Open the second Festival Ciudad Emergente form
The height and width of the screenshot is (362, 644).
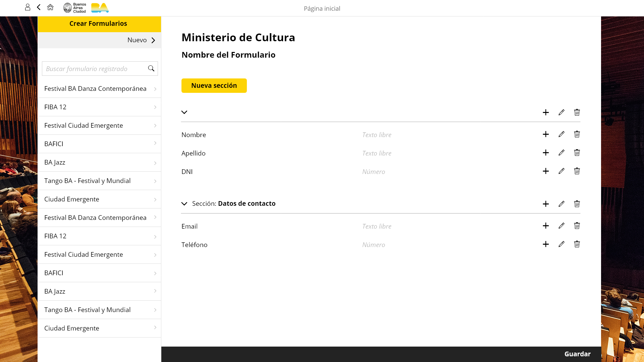pos(99,254)
